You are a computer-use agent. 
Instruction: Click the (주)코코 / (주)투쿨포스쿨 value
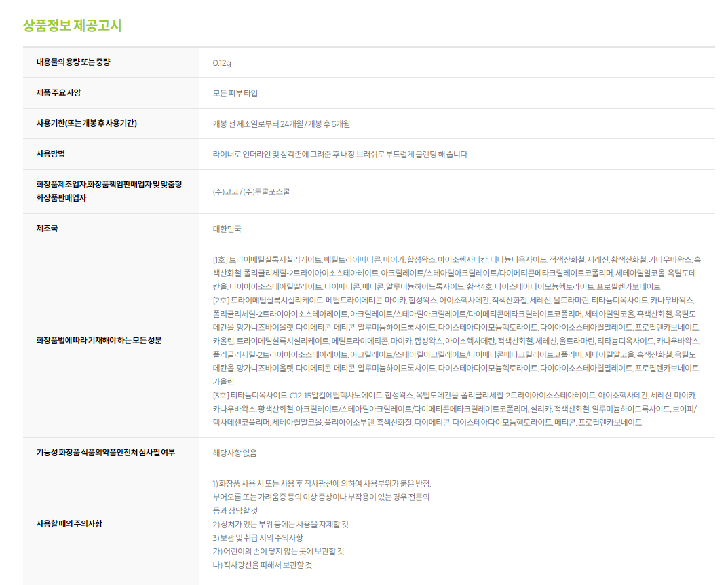[x=251, y=192]
